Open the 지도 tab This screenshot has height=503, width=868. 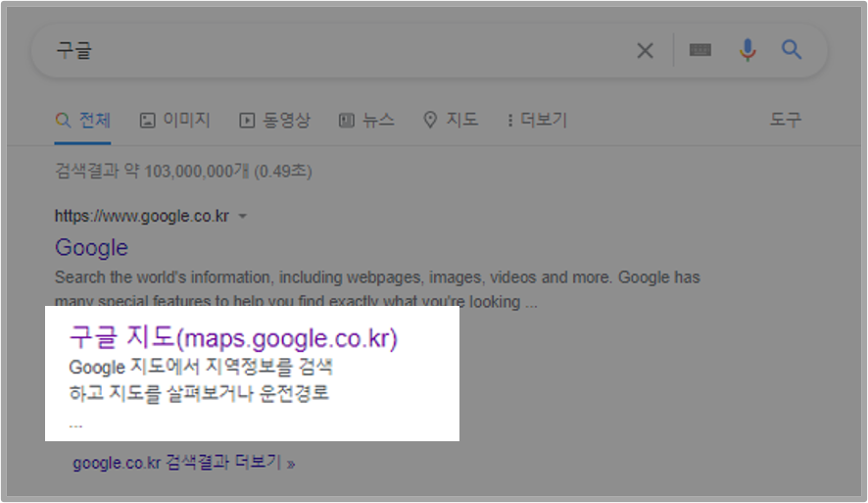451,120
